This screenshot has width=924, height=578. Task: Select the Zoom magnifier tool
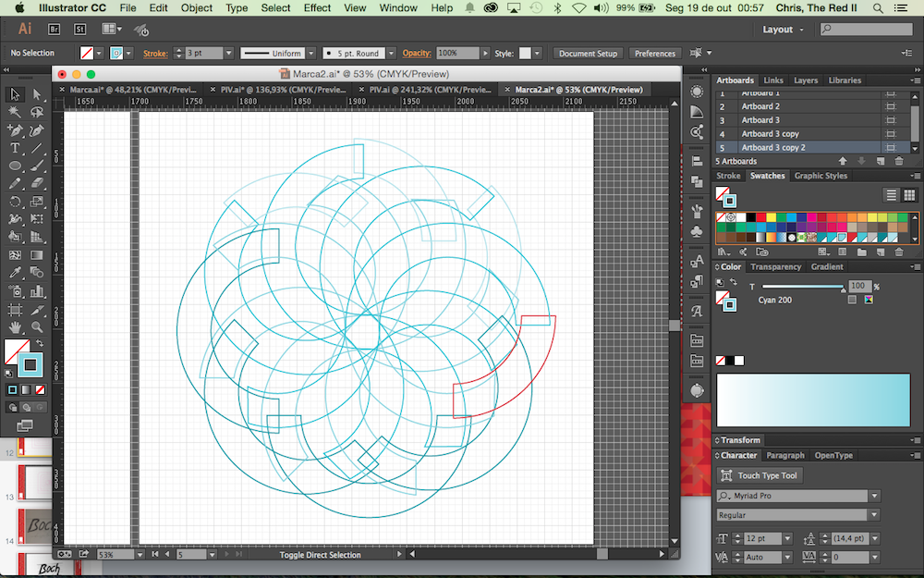tap(37, 327)
